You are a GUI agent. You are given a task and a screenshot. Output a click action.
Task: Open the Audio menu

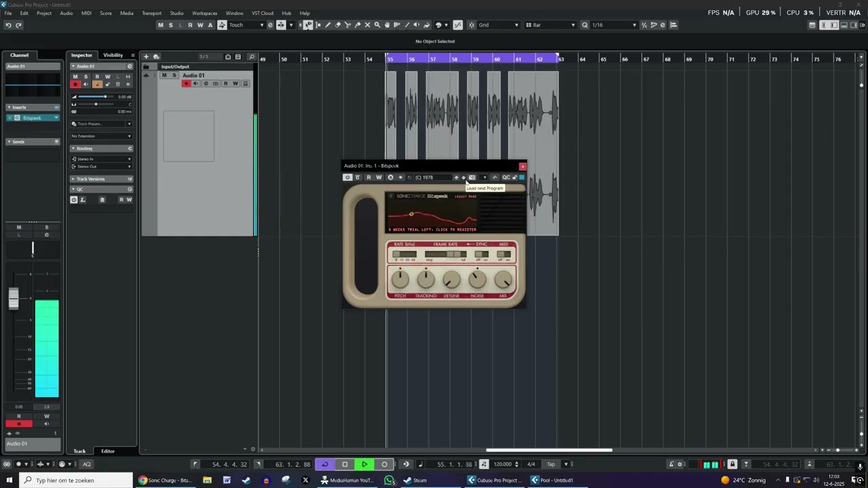pyautogui.click(x=66, y=13)
